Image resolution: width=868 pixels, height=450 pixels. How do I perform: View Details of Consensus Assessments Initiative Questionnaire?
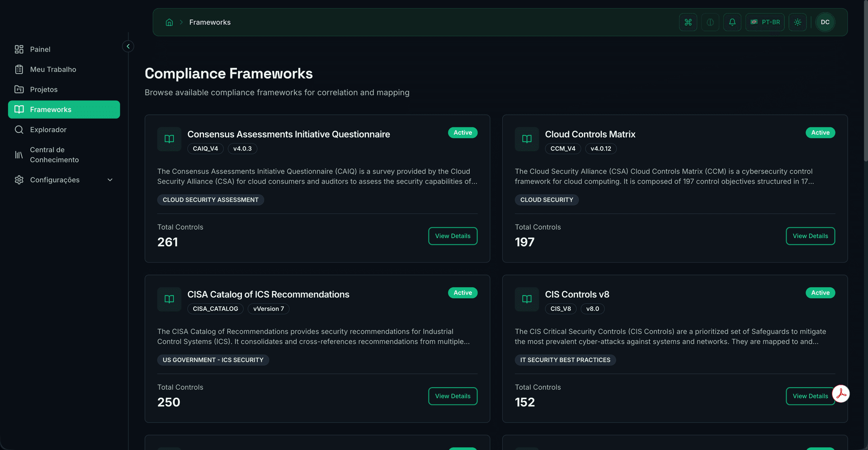tap(453, 236)
